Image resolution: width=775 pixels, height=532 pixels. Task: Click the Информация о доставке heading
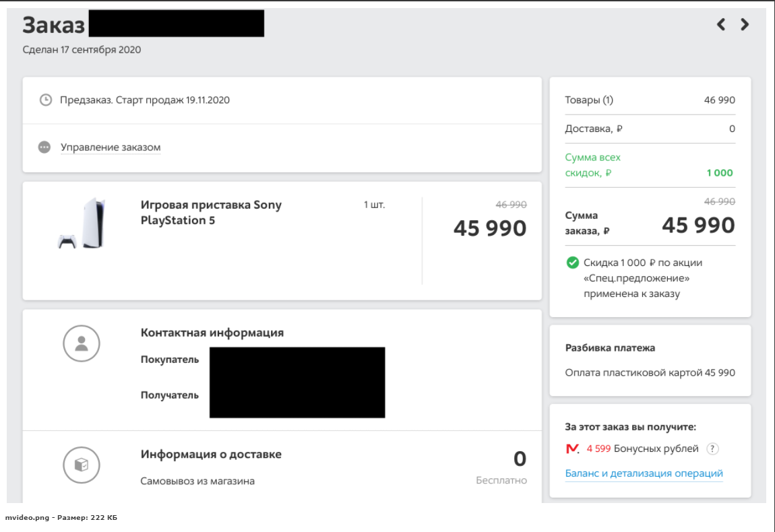(211, 455)
